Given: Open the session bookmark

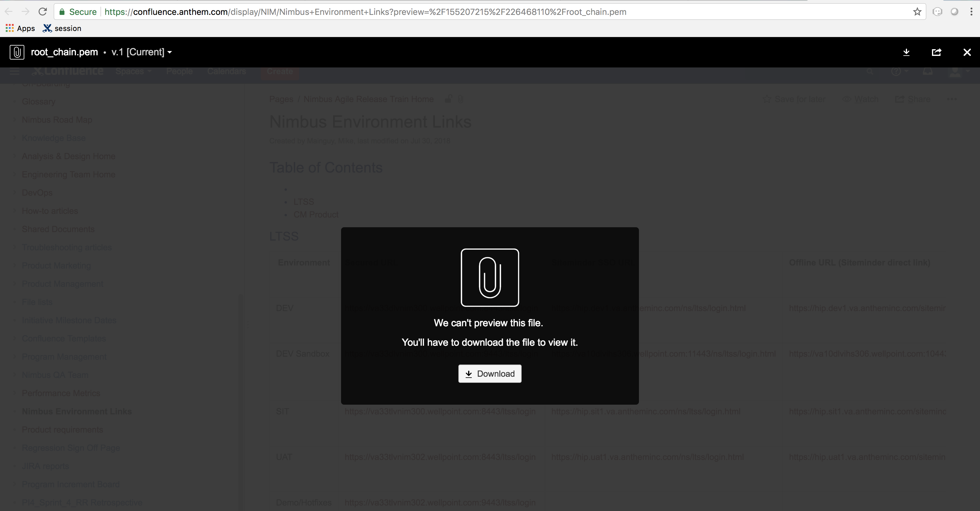Looking at the screenshot, I should [62, 28].
